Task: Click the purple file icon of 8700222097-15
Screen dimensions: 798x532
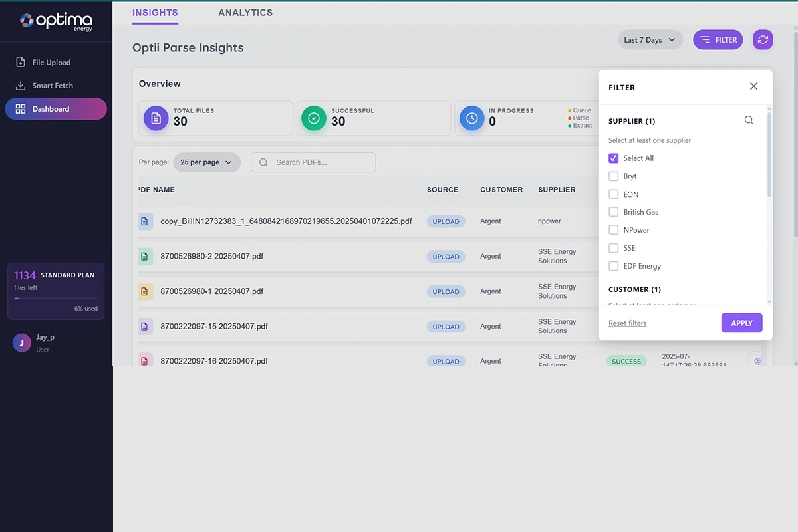Action: click(x=146, y=327)
